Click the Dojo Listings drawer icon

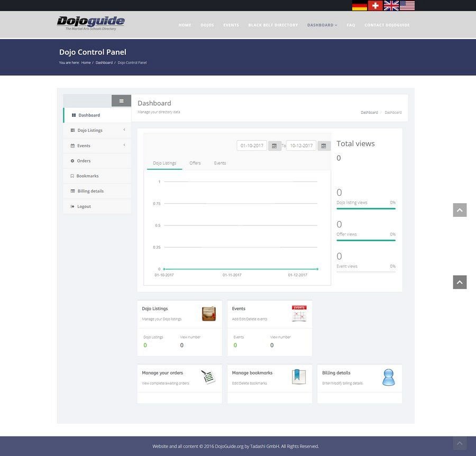[209, 314]
